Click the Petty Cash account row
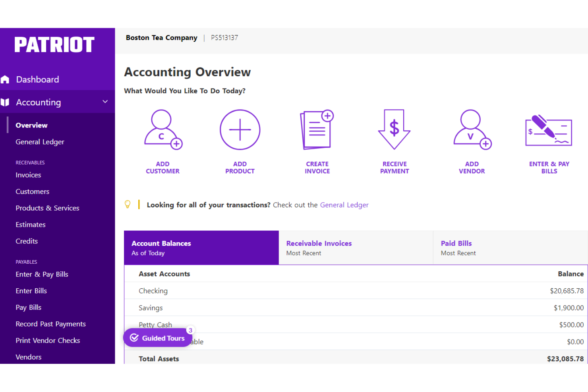 click(x=356, y=324)
